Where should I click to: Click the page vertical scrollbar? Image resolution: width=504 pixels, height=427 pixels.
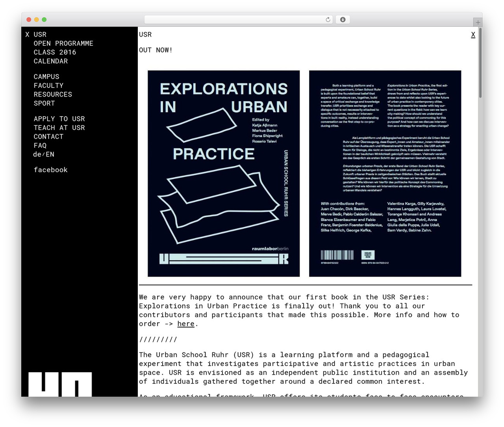pos(480,63)
